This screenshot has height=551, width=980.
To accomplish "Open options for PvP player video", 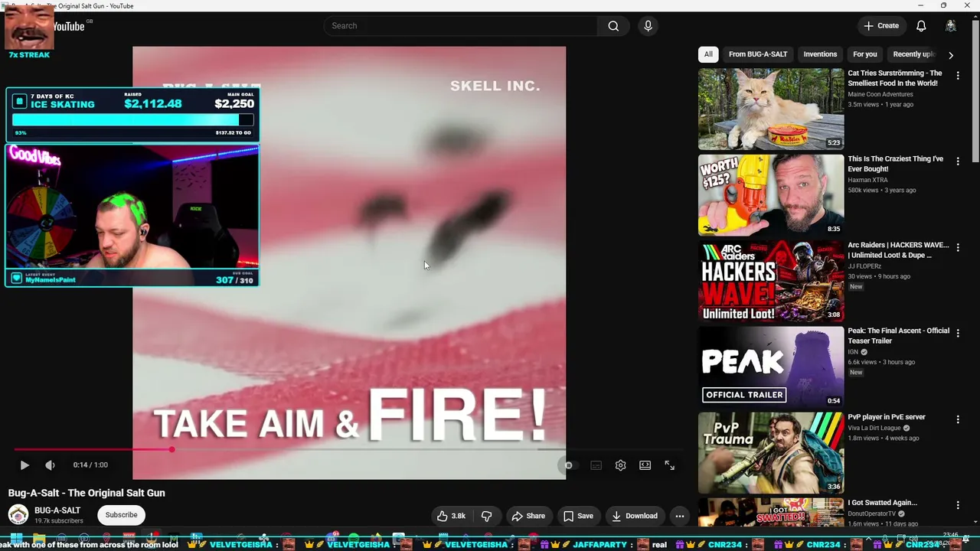I will click(x=958, y=419).
